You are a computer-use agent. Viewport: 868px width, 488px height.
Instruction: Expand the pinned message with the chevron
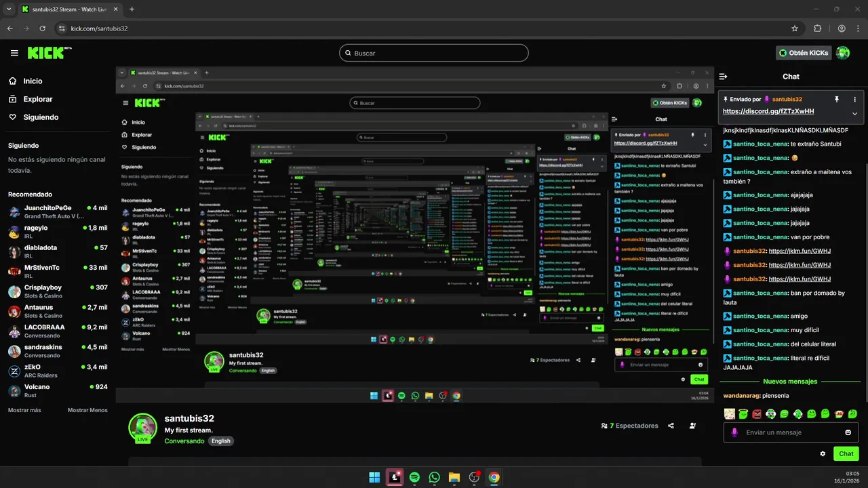pyautogui.click(x=854, y=113)
